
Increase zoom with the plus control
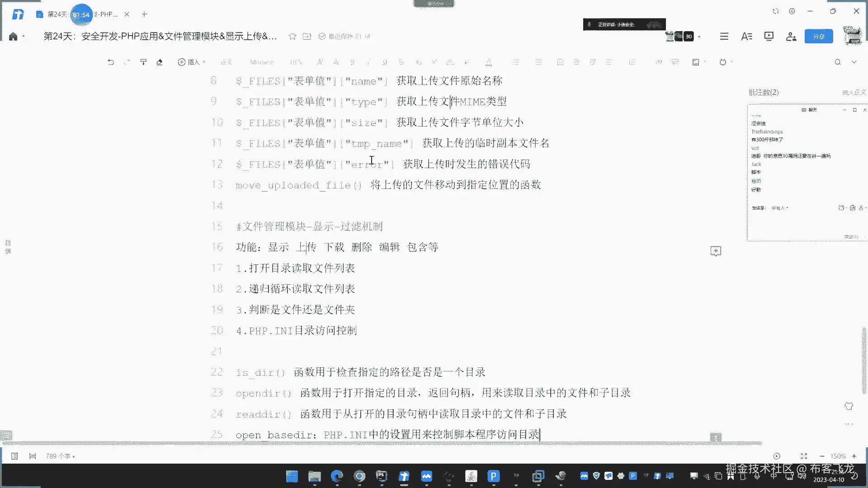(x=854, y=456)
